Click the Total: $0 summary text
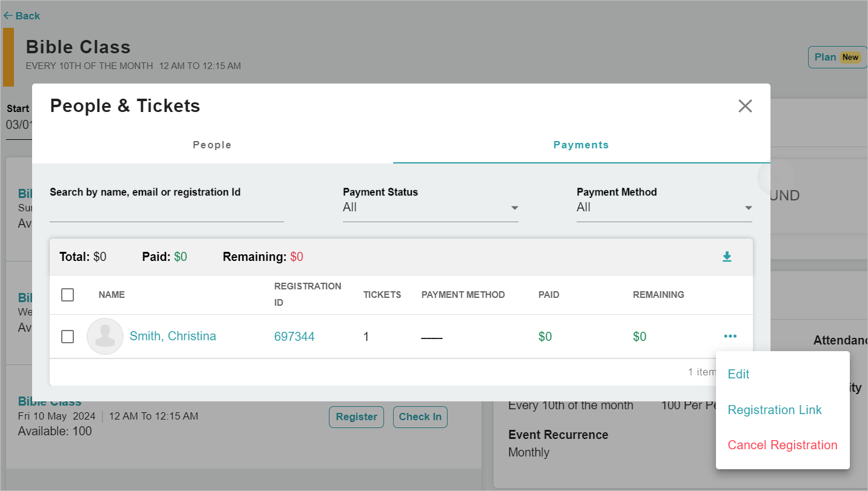This screenshot has height=491, width=868. click(83, 257)
